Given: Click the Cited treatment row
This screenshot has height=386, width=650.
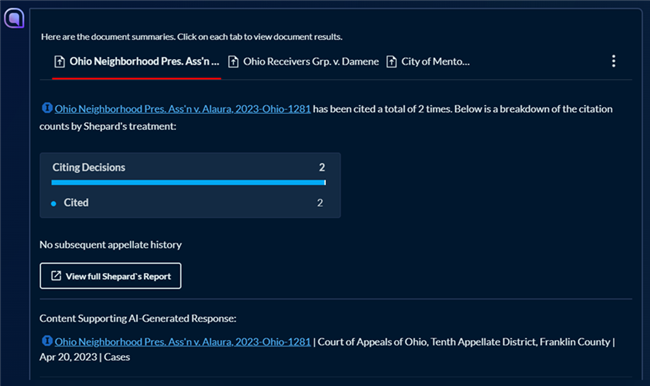Looking at the screenshot, I should point(189,203).
